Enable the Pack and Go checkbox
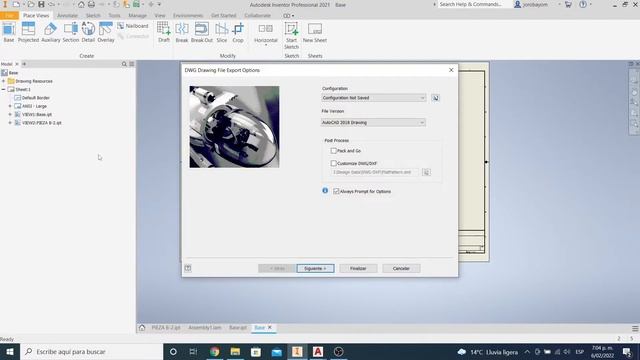640x360 pixels. [333, 151]
